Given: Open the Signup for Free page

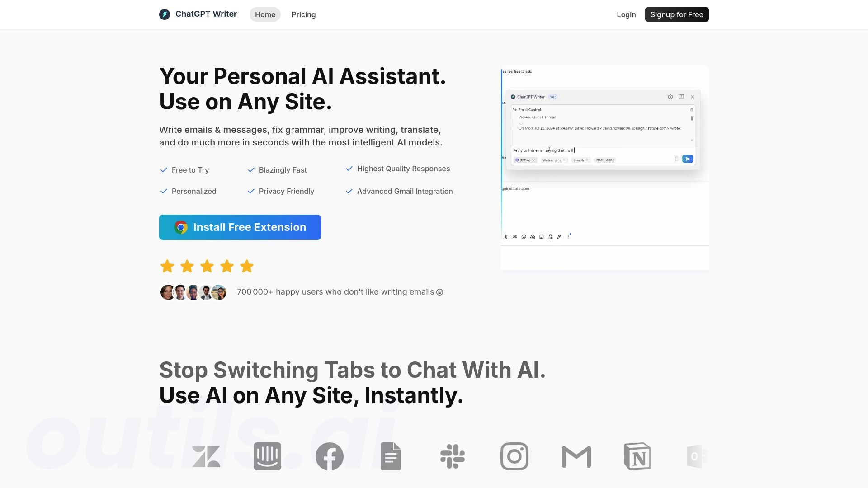Looking at the screenshot, I should pyautogui.click(x=677, y=14).
